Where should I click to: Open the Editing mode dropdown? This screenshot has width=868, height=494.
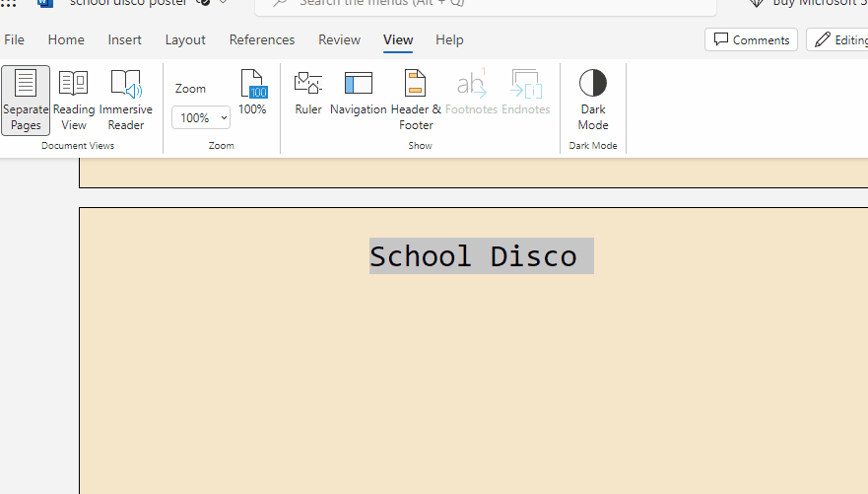[837, 39]
